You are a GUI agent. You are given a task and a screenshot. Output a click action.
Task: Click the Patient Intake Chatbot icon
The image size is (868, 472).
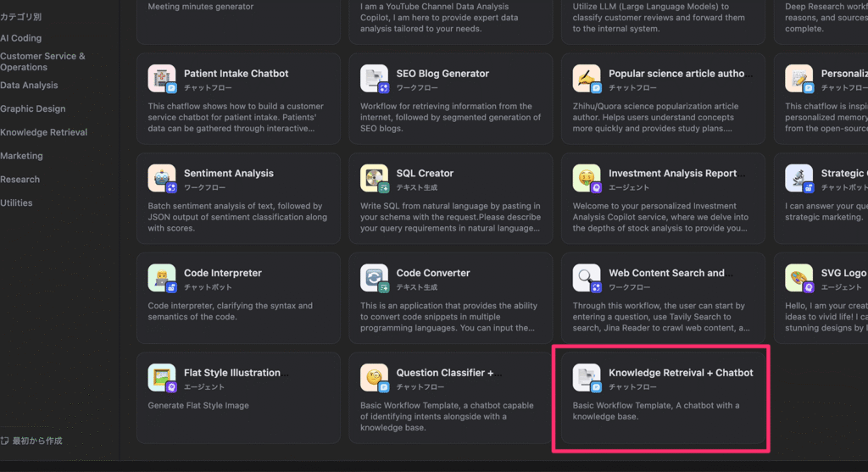161,79
